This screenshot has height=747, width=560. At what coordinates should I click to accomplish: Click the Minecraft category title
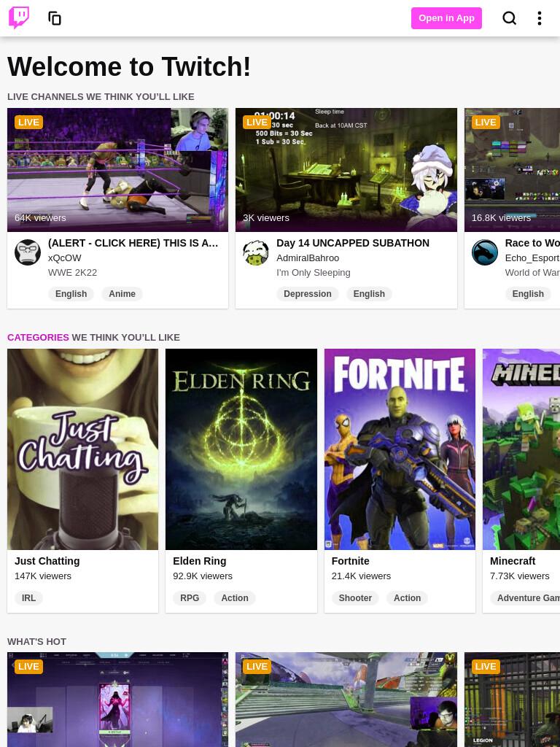click(x=513, y=561)
